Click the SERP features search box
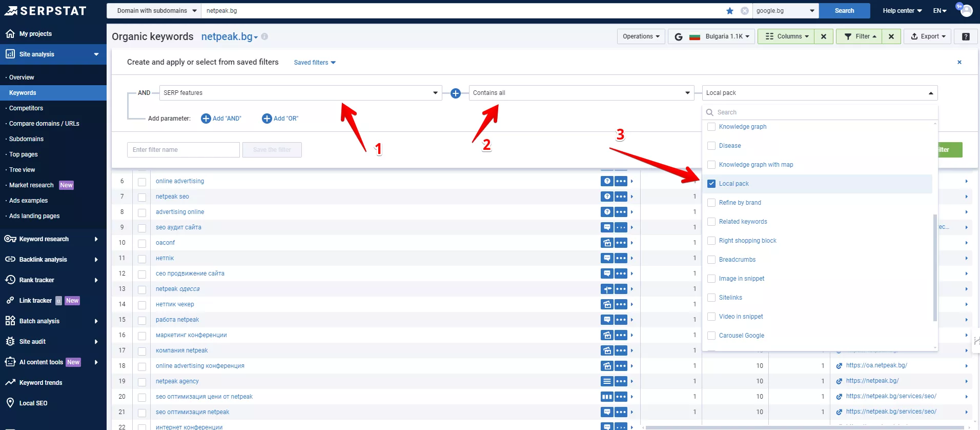Image resolution: width=980 pixels, height=430 pixels. 820,112
